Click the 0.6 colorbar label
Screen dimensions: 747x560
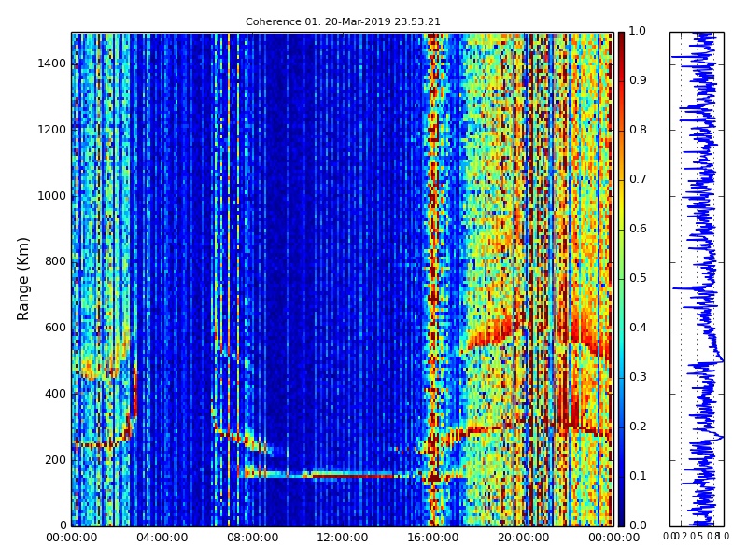coord(638,229)
